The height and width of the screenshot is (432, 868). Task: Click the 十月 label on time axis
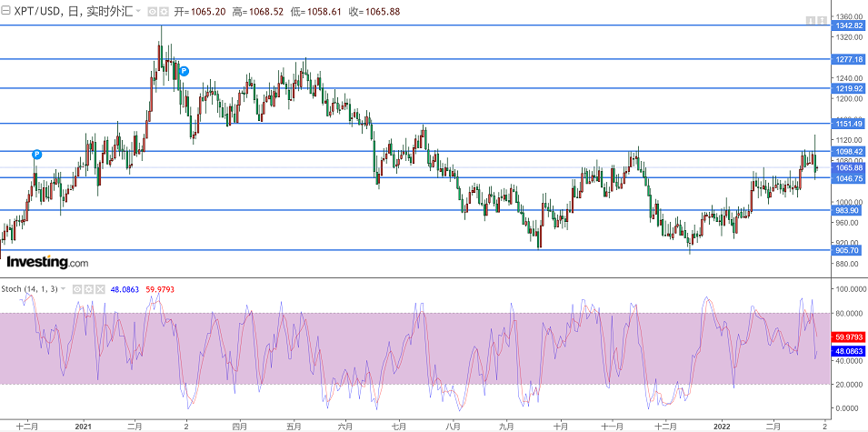point(560,427)
